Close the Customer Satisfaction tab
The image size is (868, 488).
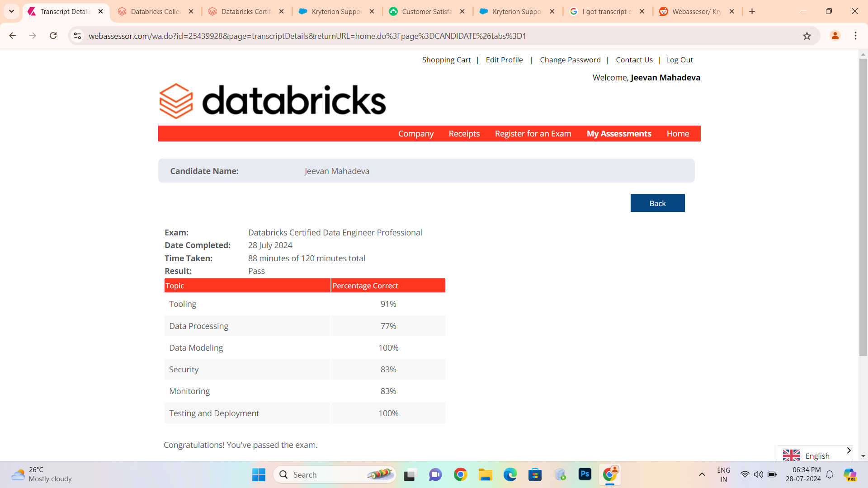click(462, 11)
